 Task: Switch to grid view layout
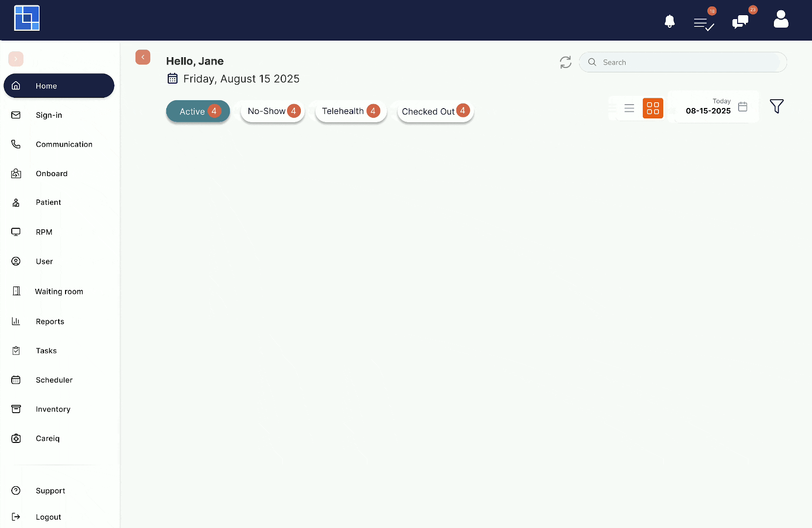653,108
